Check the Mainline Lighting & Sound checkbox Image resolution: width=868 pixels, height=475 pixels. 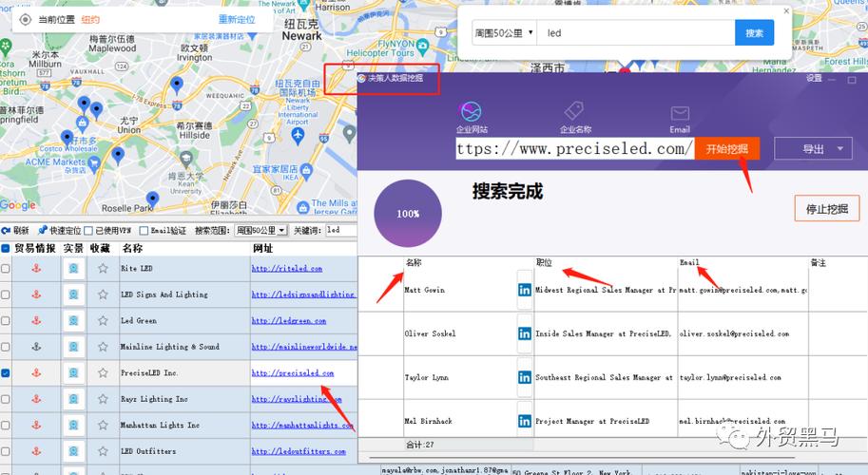click(x=6, y=347)
